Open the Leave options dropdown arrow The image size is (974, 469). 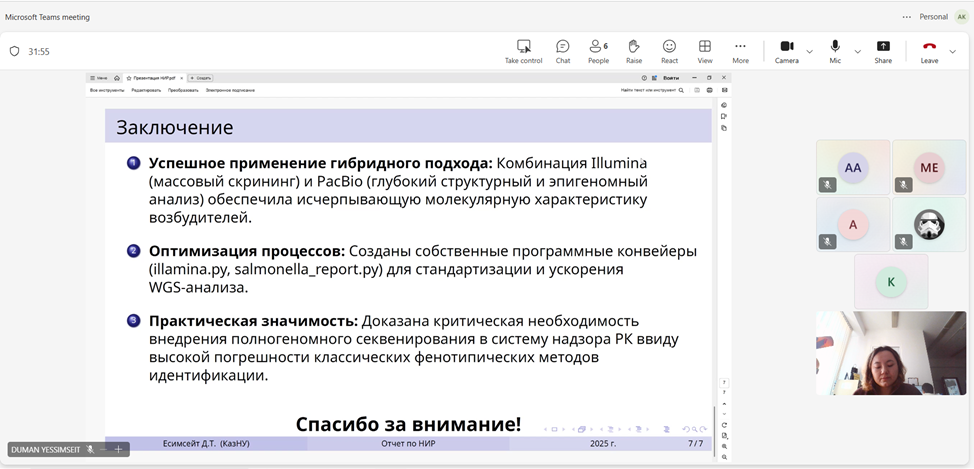point(953,51)
